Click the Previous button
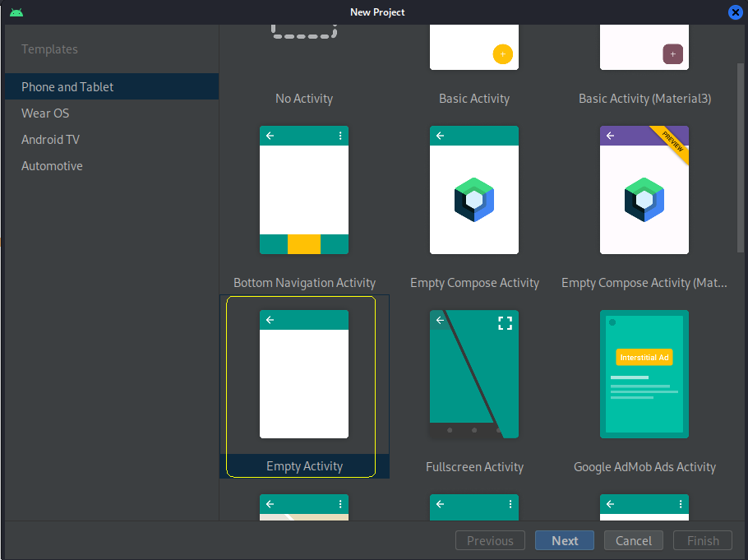Image resolution: width=748 pixels, height=560 pixels. click(490, 540)
